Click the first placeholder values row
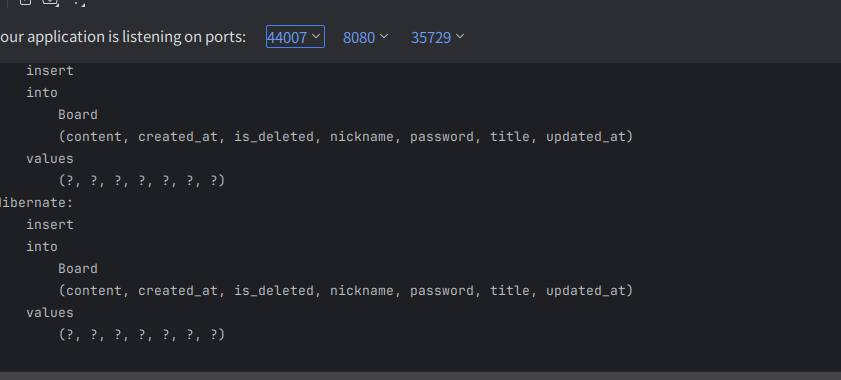The image size is (841, 380). pos(142,180)
